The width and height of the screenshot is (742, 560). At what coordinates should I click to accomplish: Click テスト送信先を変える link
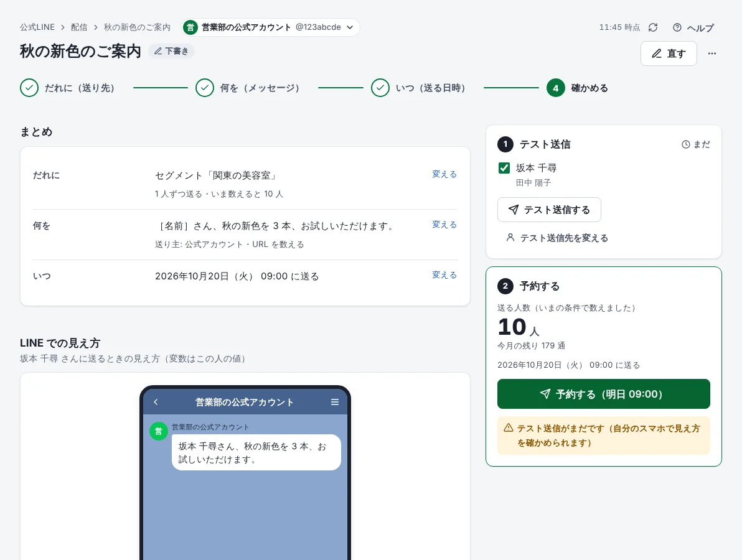pyautogui.click(x=557, y=238)
